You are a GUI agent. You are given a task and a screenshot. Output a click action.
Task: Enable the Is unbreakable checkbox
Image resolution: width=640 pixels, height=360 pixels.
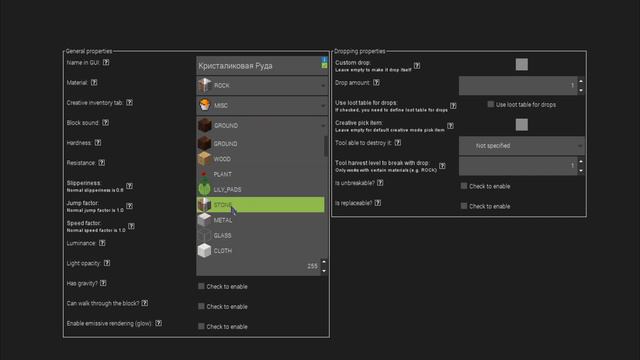(464, 186)
